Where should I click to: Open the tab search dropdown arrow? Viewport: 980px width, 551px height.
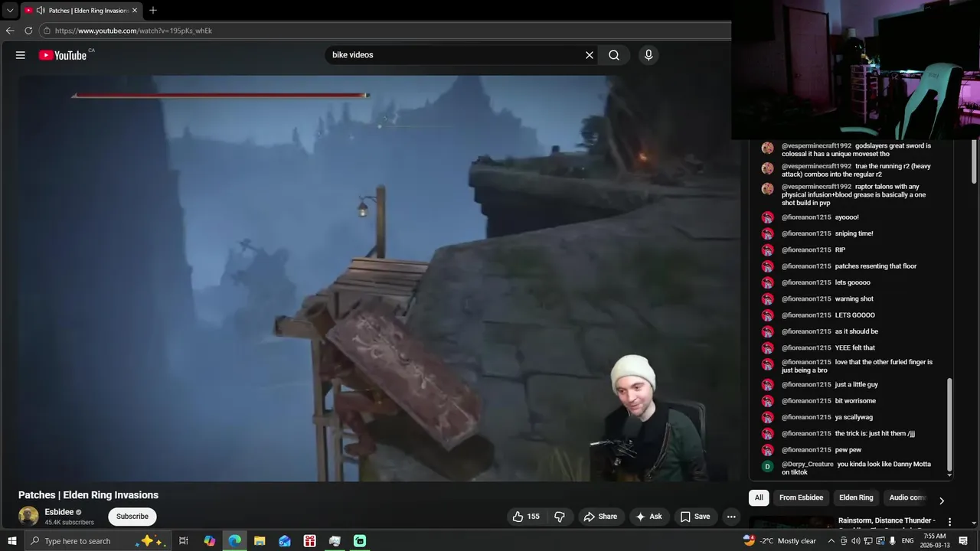coord(10,11)
